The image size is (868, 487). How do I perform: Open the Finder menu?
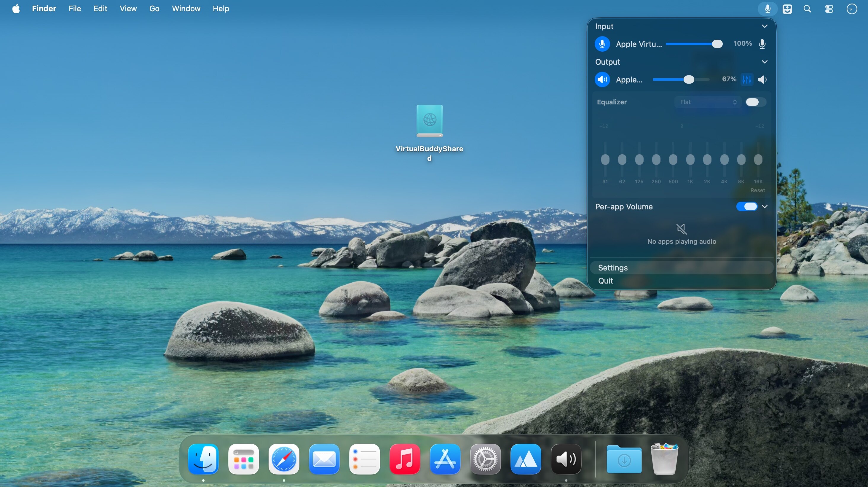pyautogui.click(x=44, y=8)
